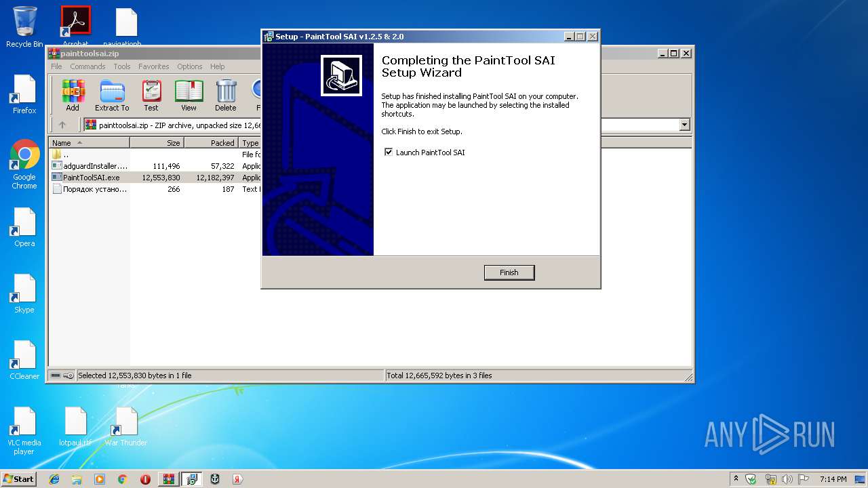The width and height of the screenshot is (868, 488).
Task: Open Opera from the taskbar
Action: pyautogui.click(x=145, y=479)
